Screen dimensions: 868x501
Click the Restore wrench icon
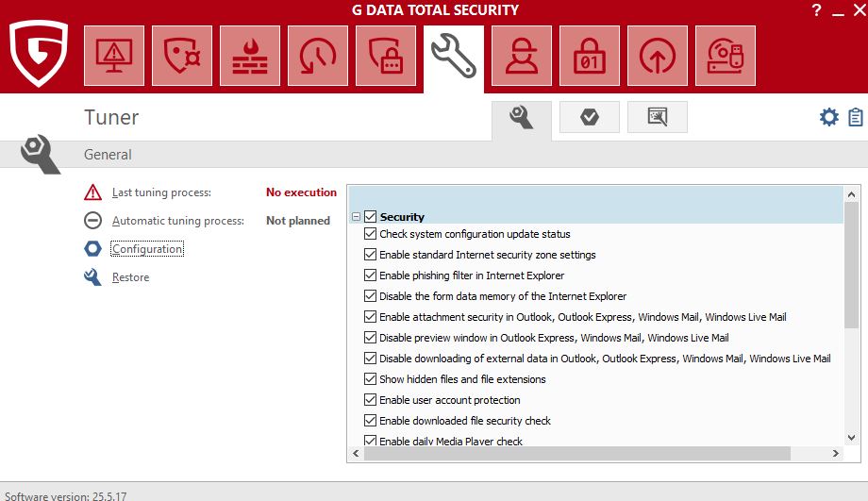(93, 276)
